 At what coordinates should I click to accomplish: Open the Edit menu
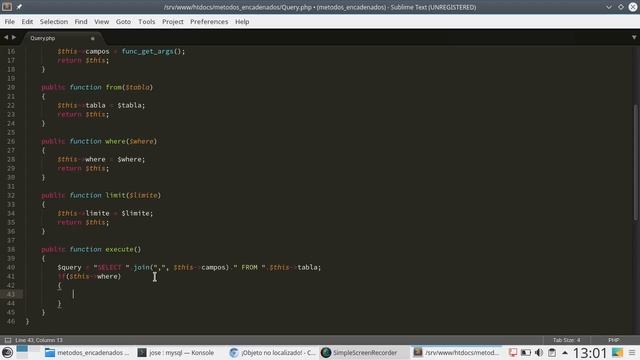click(27, 22)
